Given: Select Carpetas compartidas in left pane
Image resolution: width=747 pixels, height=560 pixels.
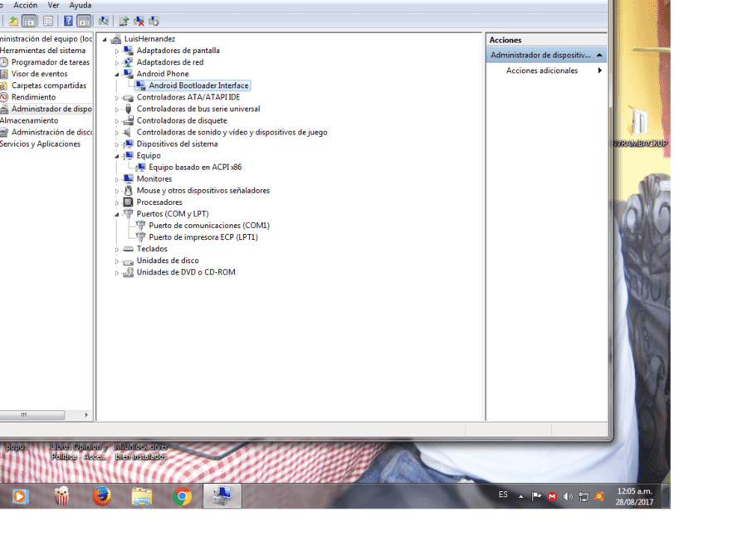Looking at the screenshot, I should click(x=49, y=85).
